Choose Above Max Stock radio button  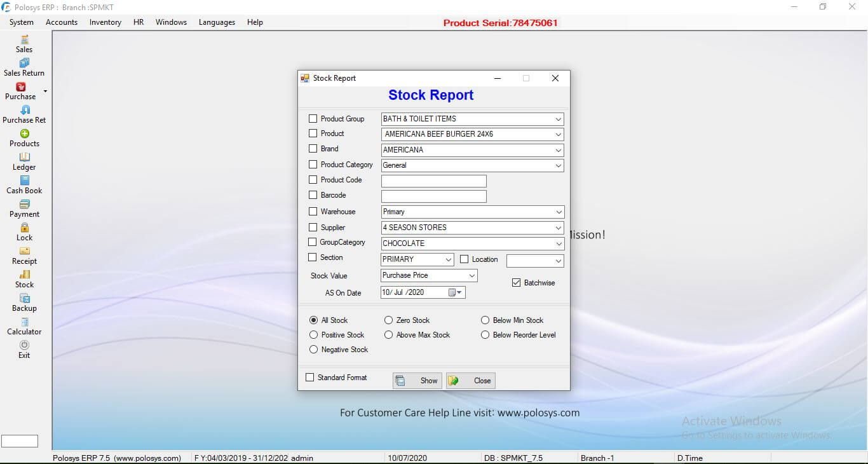(x=388, y=335)
